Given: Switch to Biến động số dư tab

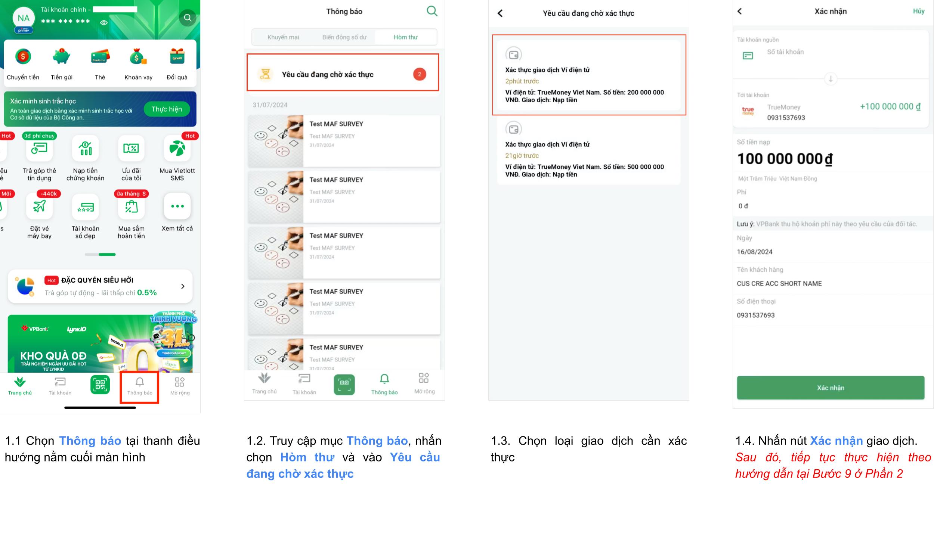Looking at the screenshot, I should click(x=344, y=37).
